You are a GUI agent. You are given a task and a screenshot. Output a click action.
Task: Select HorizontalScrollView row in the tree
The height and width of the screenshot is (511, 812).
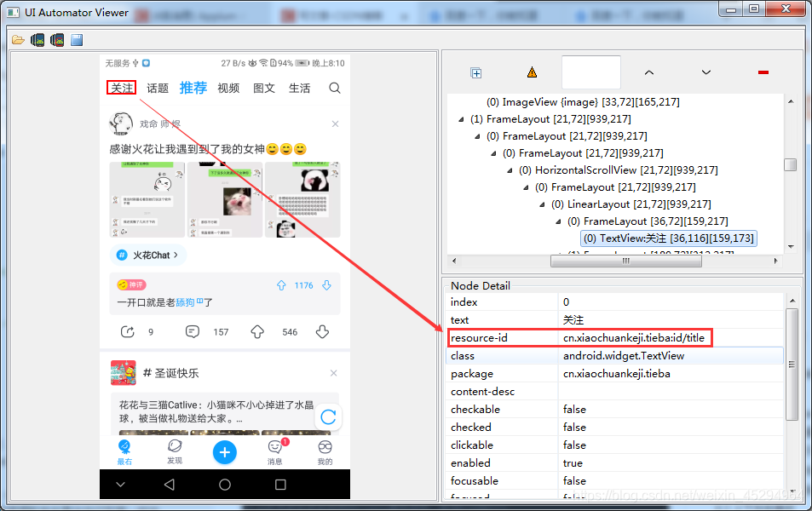(618, 169)
